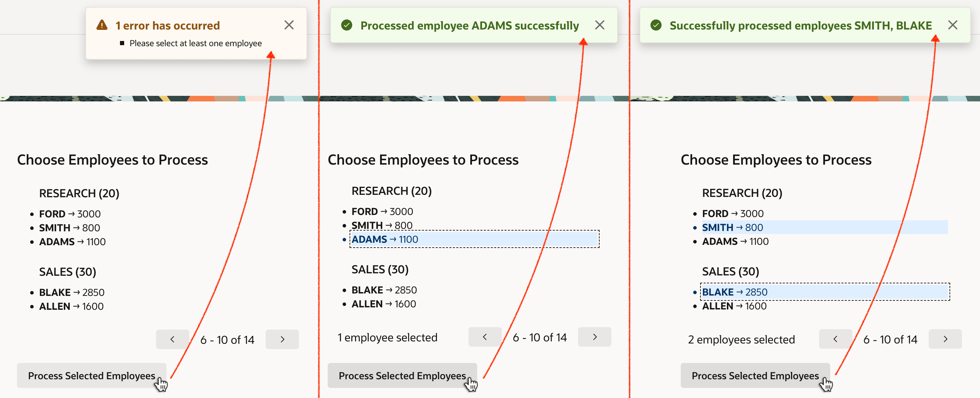
Task: Go to next page in right panel pagination
Action: click(x=945, y=339)
